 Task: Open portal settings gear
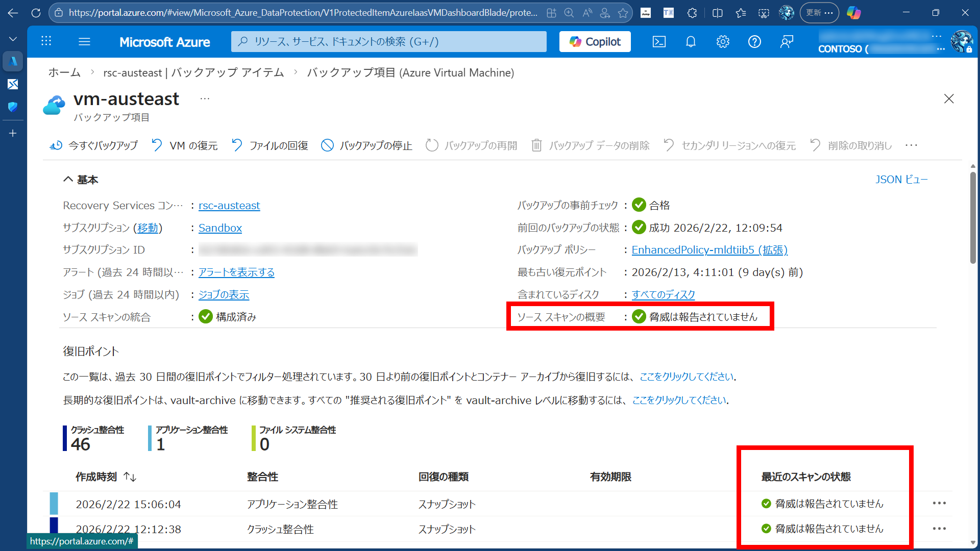point(723,41)
